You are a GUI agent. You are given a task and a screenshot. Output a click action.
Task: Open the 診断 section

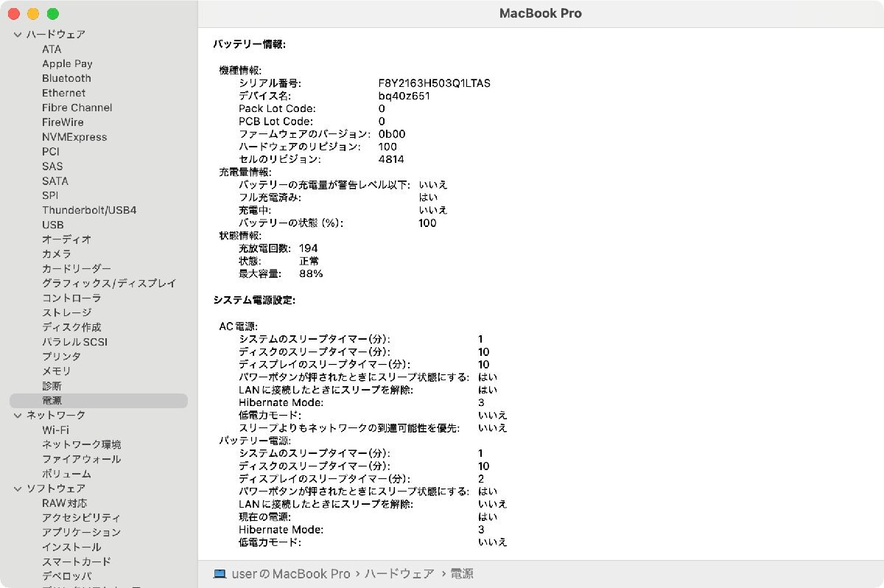tap(52, 385)
